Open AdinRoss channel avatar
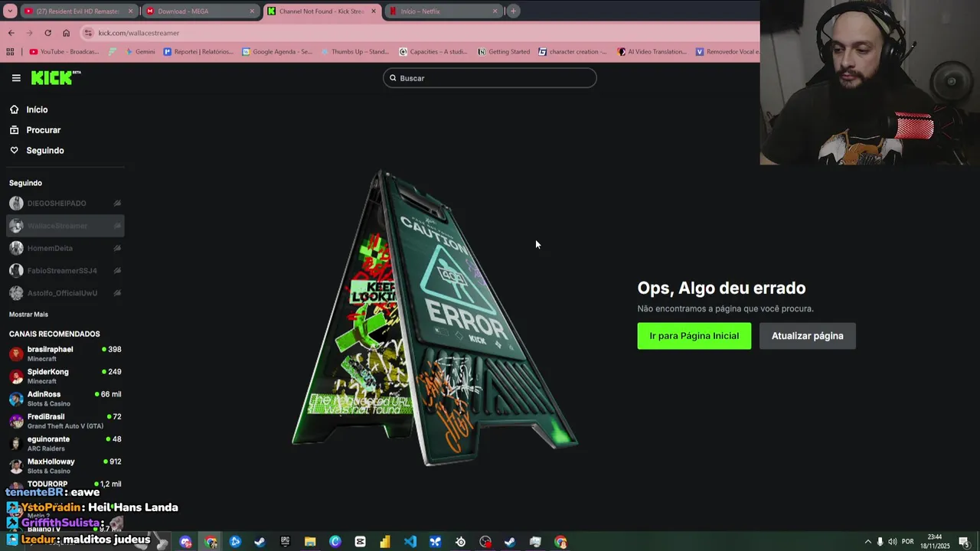Viewport: 980px width, 551px height. click(16, 399)
